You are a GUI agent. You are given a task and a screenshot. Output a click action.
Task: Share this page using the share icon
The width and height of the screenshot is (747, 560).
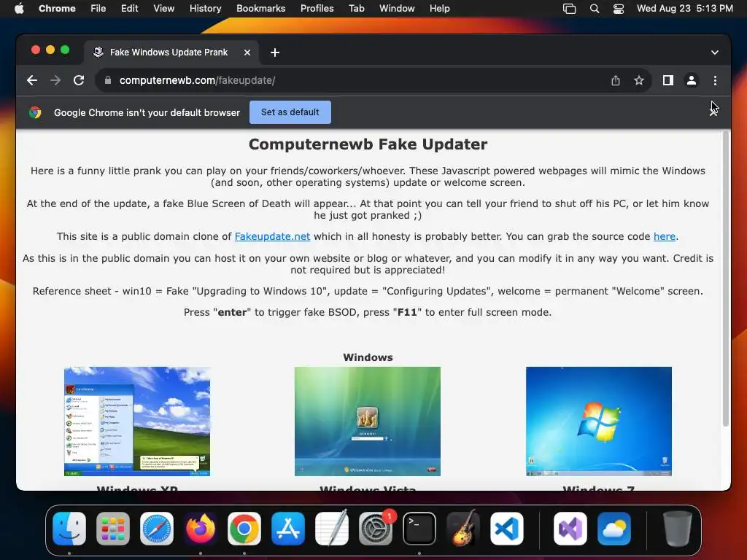pos(616,80)
